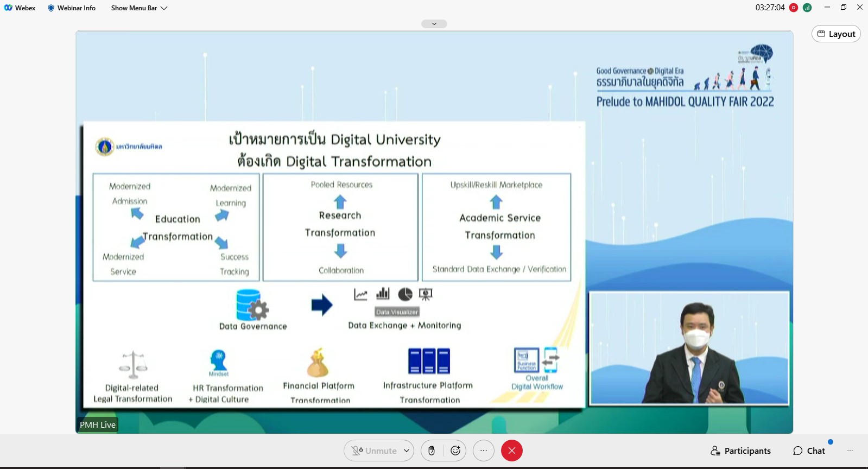Check the green network quality icon
868x469 pixels.
[807, 8]
